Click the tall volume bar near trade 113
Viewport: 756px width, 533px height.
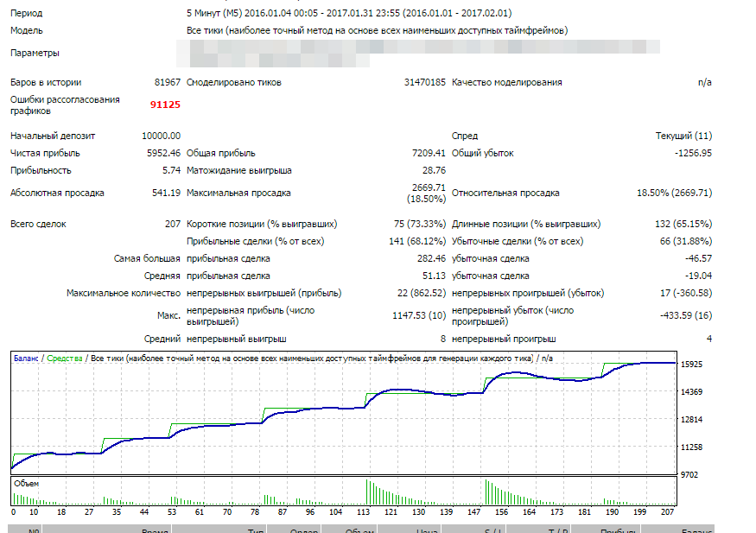(x=367, y=492)
